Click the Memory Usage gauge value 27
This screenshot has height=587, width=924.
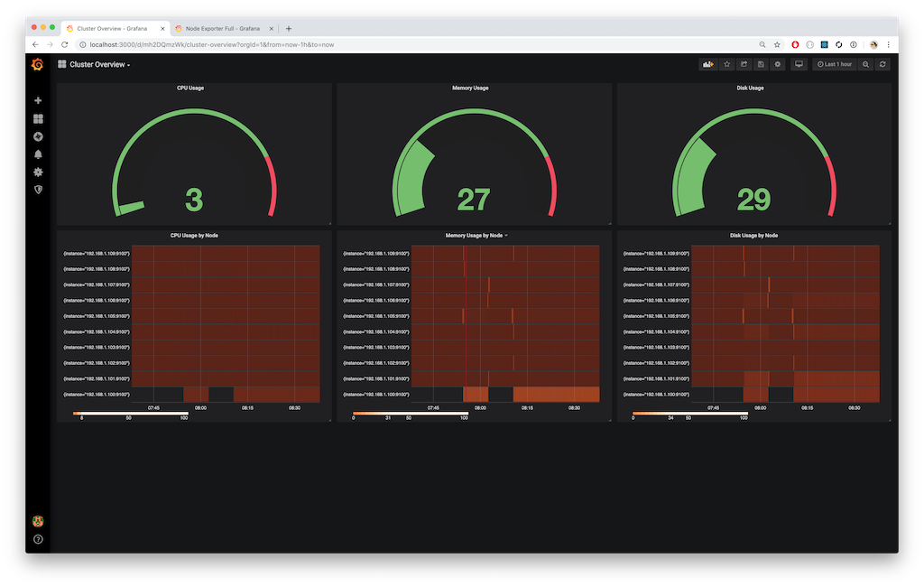tap(474, 200)
